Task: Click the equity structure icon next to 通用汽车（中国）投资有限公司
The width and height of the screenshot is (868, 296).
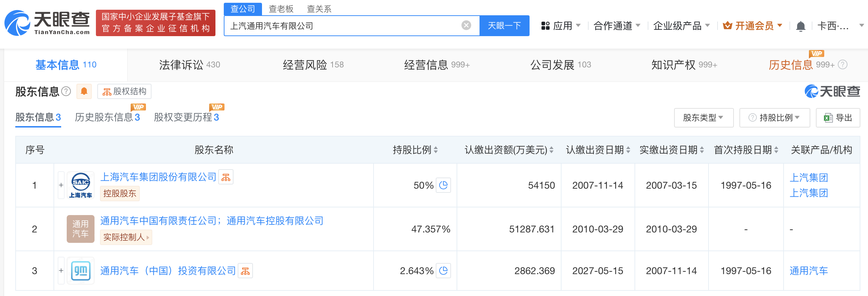Action: coord(245,271)
